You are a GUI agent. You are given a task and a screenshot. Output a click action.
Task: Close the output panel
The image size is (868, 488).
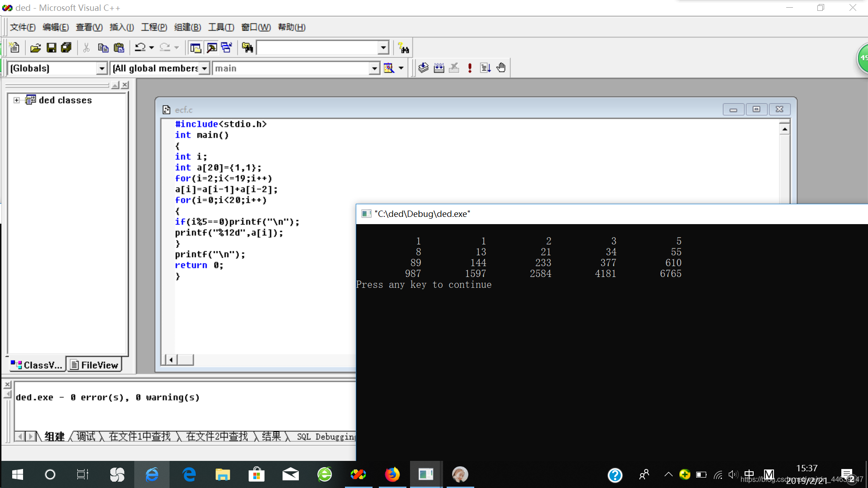tap(7, 385)
